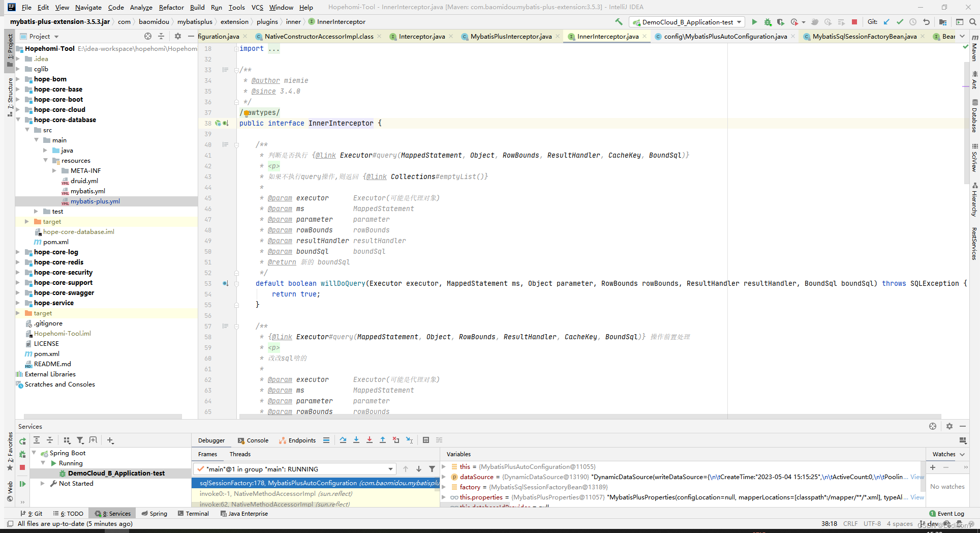Click View link for dataSource variable
Screen dimensions: 980x533
point(917,477)
